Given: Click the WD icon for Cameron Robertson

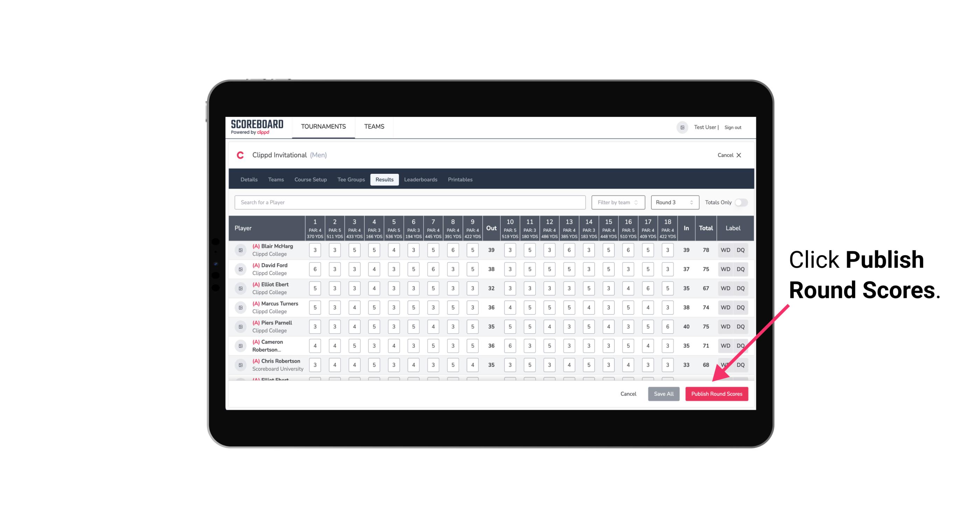Looking at the screenshot, I should coord(725,344).
